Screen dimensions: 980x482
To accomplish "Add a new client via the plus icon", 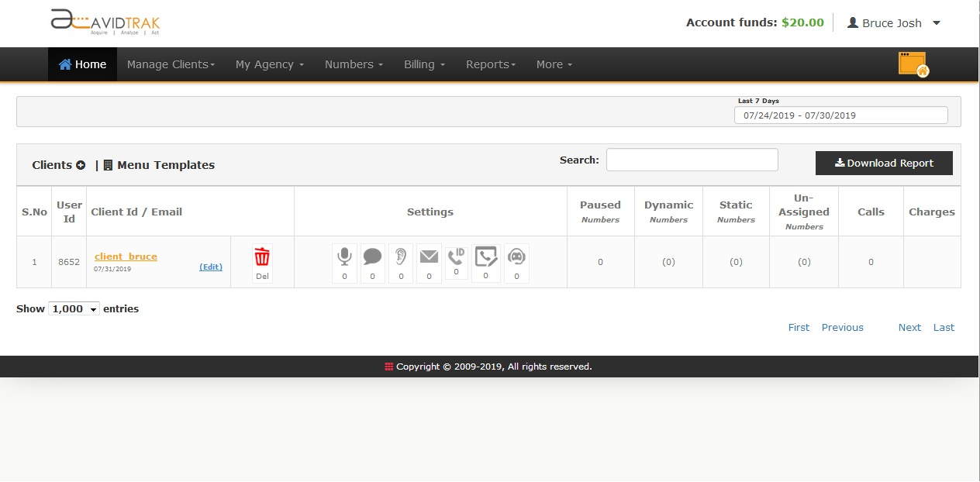I will [x=80, y=164].
